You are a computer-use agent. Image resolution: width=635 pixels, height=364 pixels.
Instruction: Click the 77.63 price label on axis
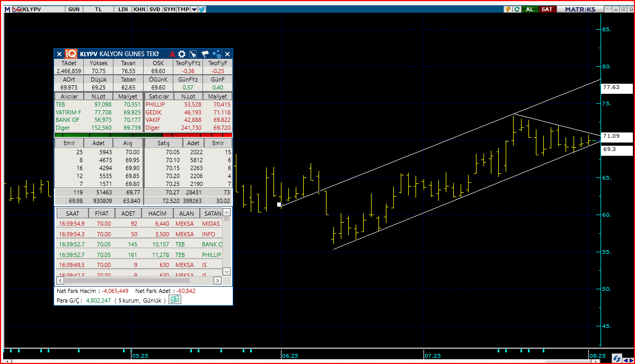point(616,87)
